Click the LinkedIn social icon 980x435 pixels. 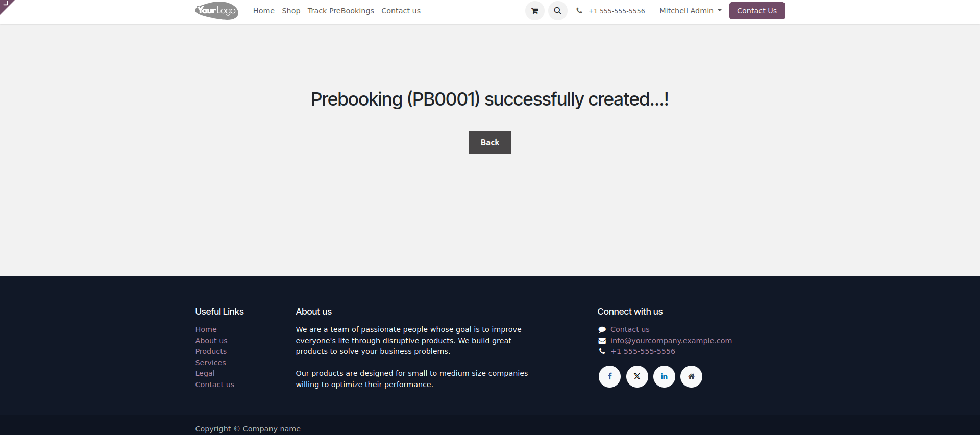coord(664,376)
